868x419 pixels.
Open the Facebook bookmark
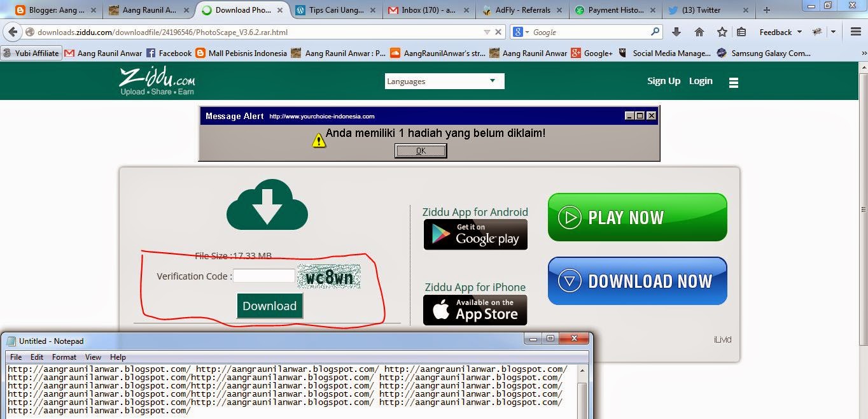169,53
